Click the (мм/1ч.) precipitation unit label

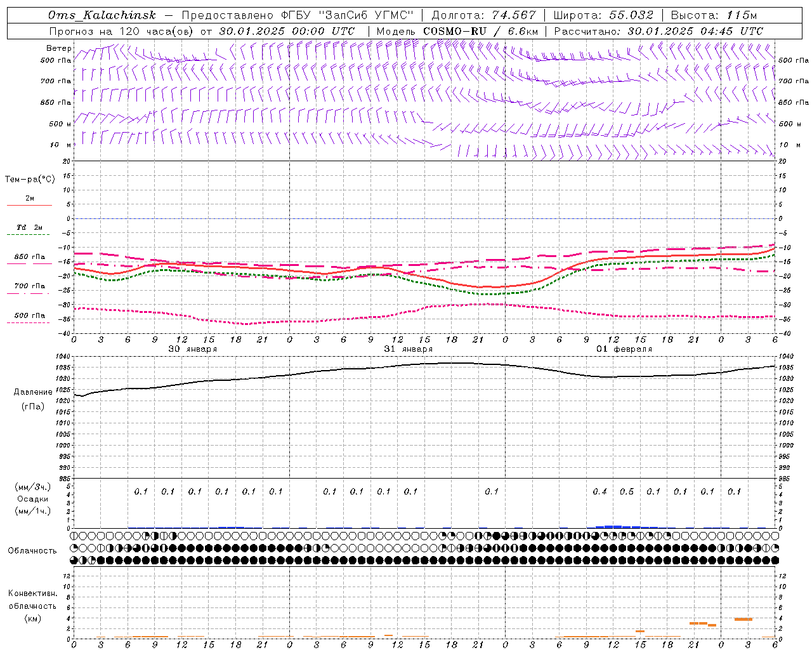click(x=33, y=511)
